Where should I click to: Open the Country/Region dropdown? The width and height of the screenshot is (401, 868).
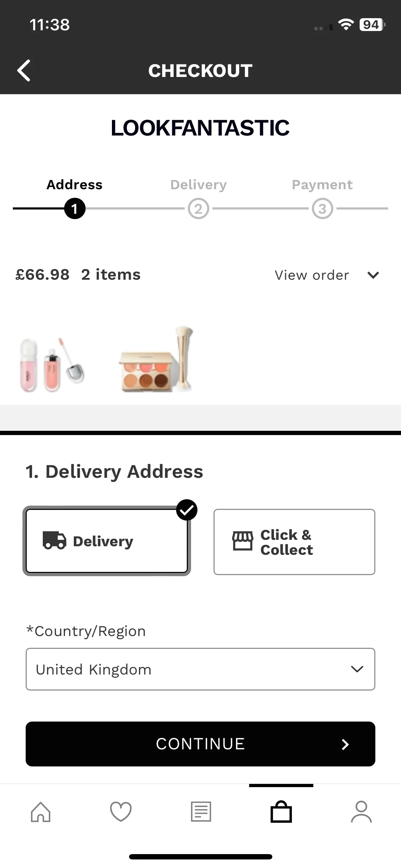(200, 669)
